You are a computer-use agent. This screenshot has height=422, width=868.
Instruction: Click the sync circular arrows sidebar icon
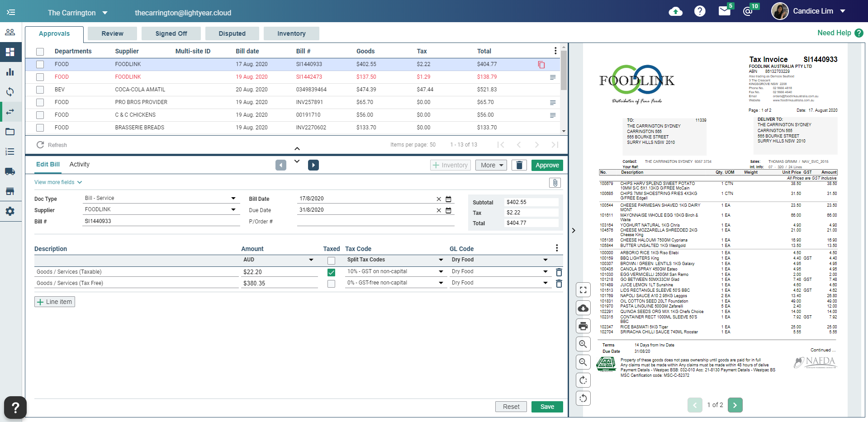tap(10, 92)
